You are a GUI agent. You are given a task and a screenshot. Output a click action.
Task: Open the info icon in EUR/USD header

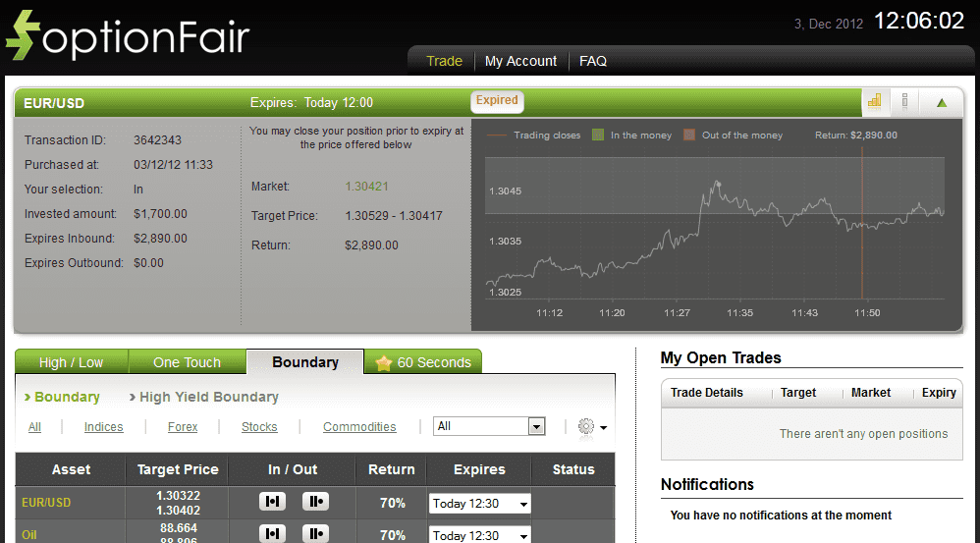pyautogui.click(x=904, y=101)
